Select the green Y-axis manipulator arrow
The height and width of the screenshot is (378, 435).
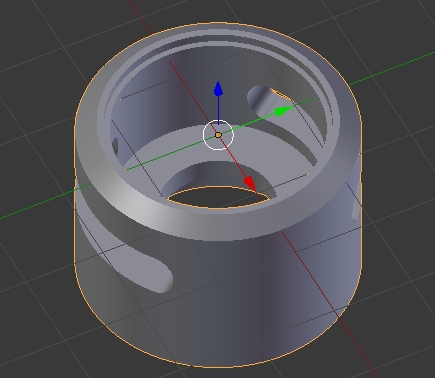click(x=283, y=111)
